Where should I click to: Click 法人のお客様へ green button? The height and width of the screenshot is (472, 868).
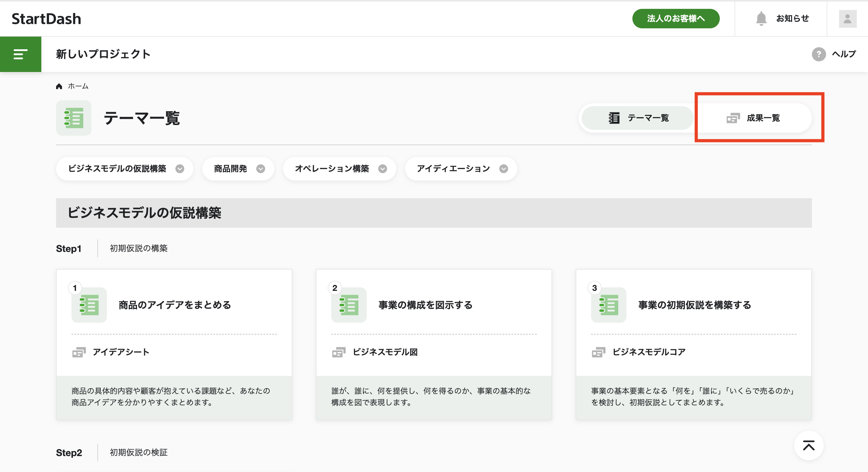676,19
